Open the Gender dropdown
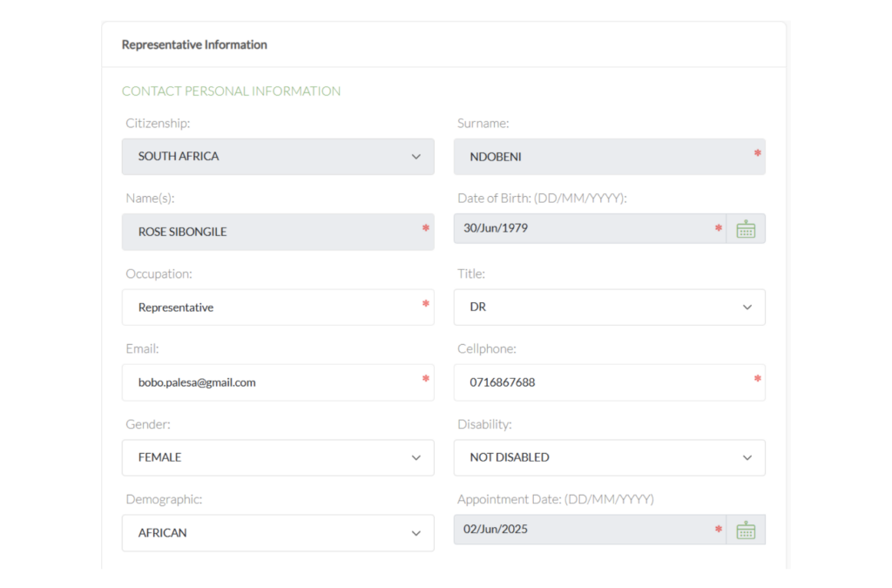Image resolution: width=892 pixels, height=588 pixels. tap(278, 458)
